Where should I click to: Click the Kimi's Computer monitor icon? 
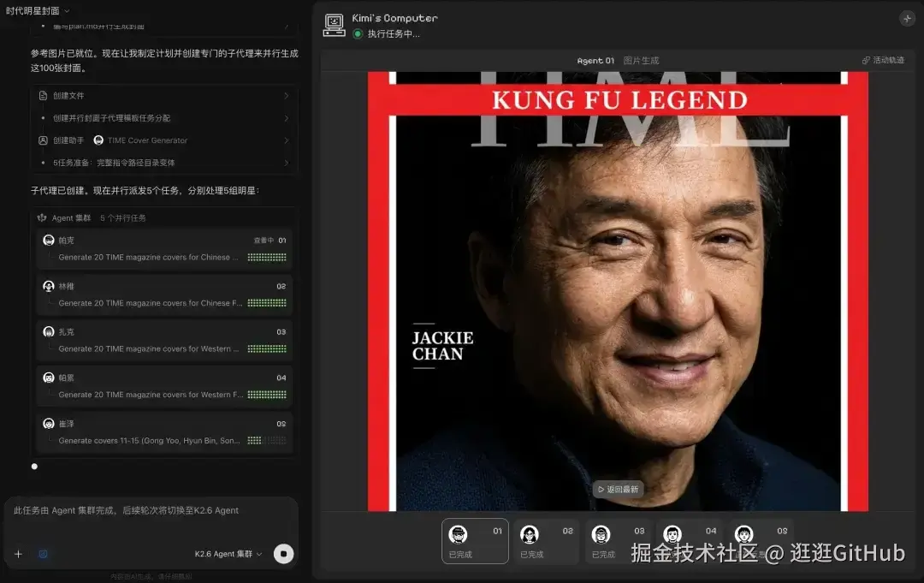[x=335, y=26]
